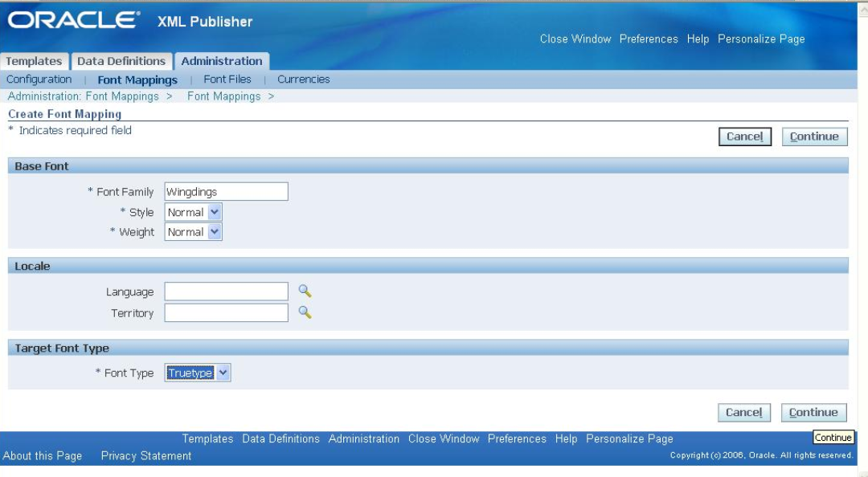Viewport: 868px width, 477px height.
Task: Click the bottom Continue button
Action: click(813, 412)
